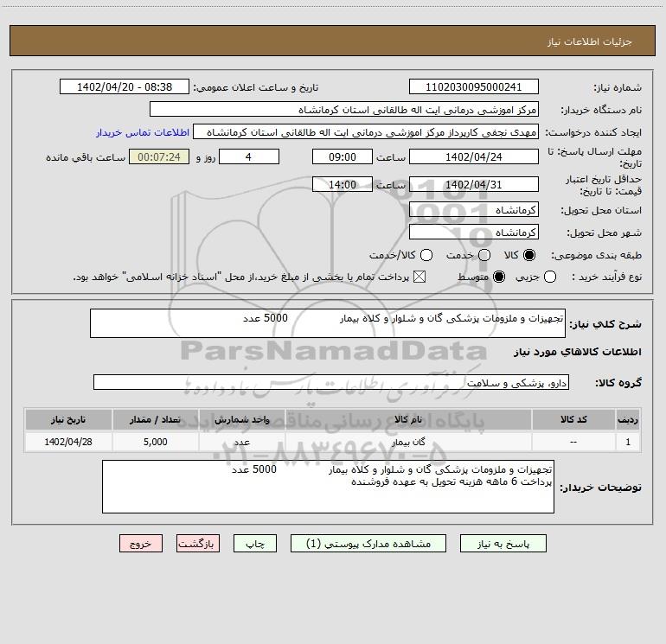Click the گروه کالا field دارو، پزشکی و سلامت

[x=331, y=382]
